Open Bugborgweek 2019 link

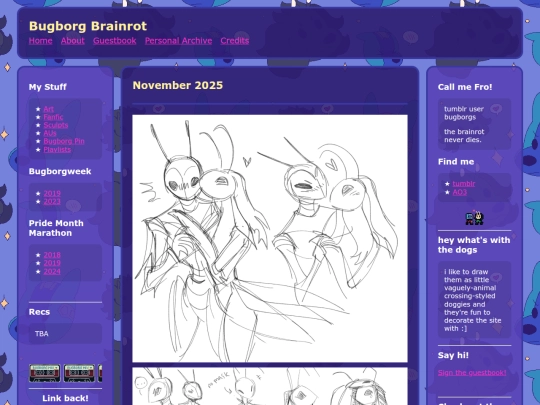(52, 193)
